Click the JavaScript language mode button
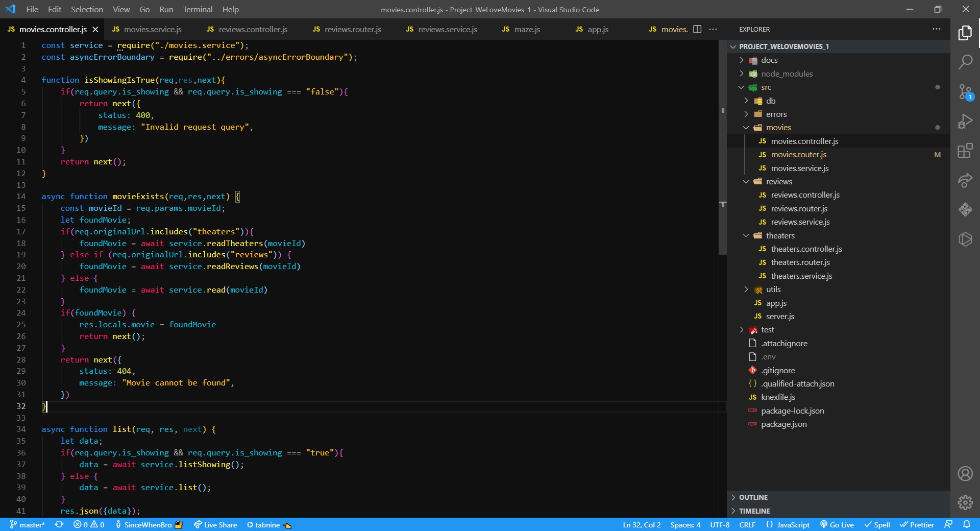 [x=788, y=524]
